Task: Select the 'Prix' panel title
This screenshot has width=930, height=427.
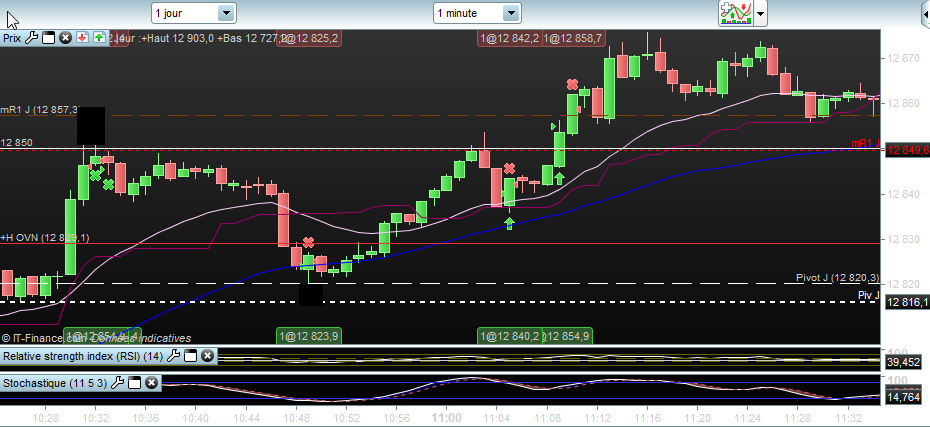Action: pyautogui.click(x=12, y=38)
